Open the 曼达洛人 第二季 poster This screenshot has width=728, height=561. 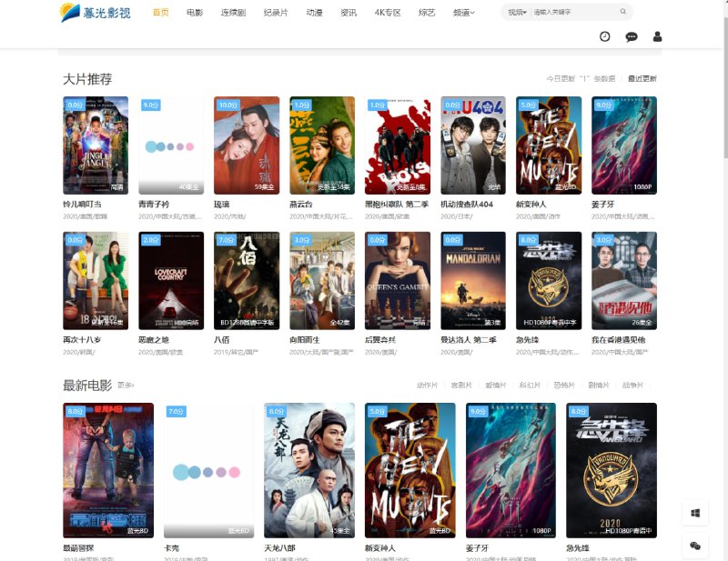point(473,281)
